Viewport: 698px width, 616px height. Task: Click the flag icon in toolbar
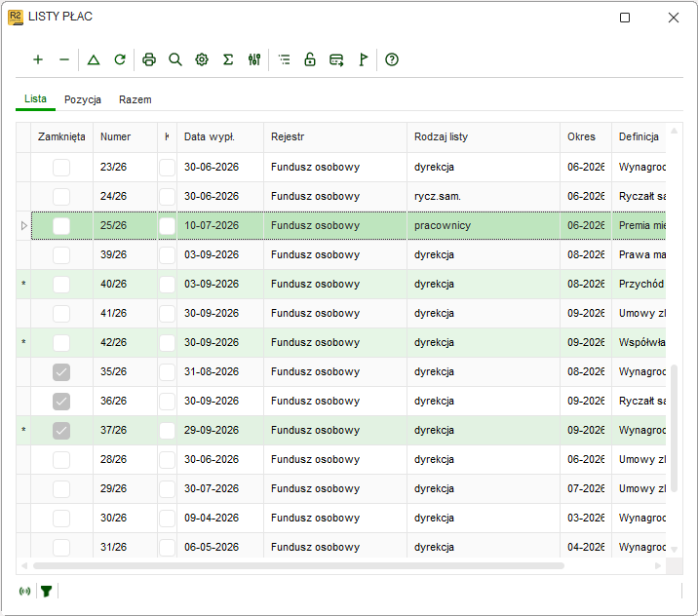tap(364, 59)
